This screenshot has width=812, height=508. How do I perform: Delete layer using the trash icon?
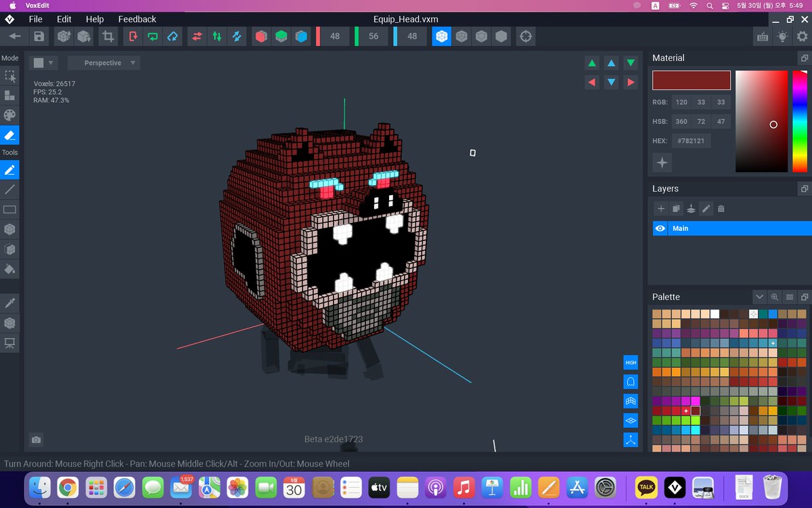coord(721,209)
